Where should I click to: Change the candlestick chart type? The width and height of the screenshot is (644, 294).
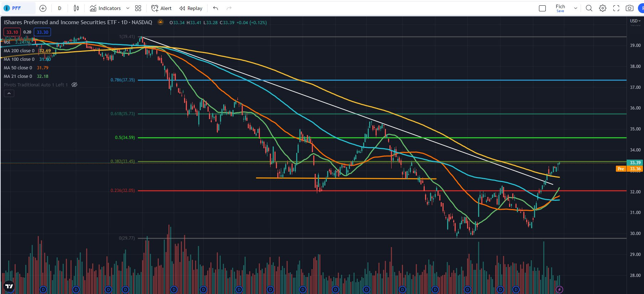pyautogui.click(x=76, y=8)
